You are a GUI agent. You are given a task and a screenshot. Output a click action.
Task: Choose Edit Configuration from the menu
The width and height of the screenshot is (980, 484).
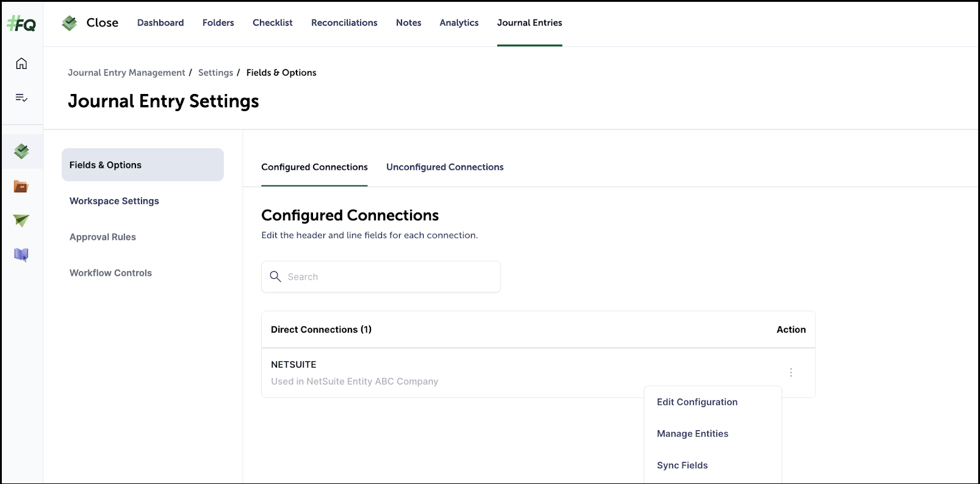click(x=697, y=402)
